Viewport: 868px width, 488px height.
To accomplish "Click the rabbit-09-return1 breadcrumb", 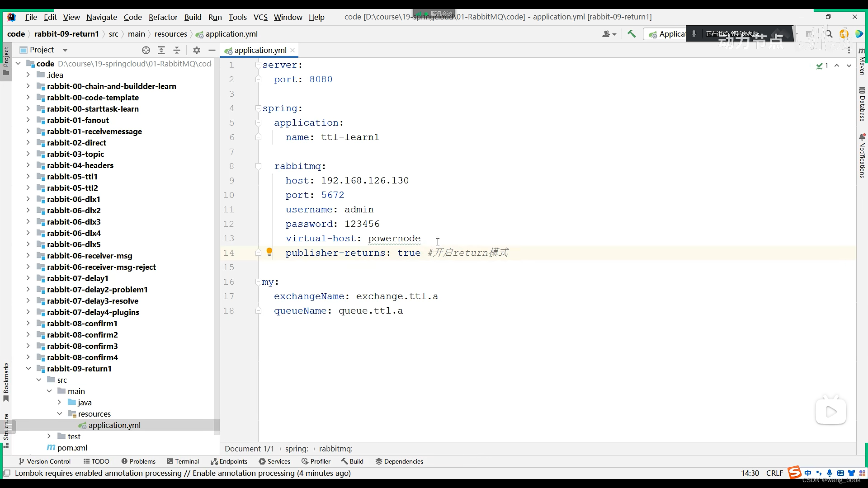I will click(66, 34).
